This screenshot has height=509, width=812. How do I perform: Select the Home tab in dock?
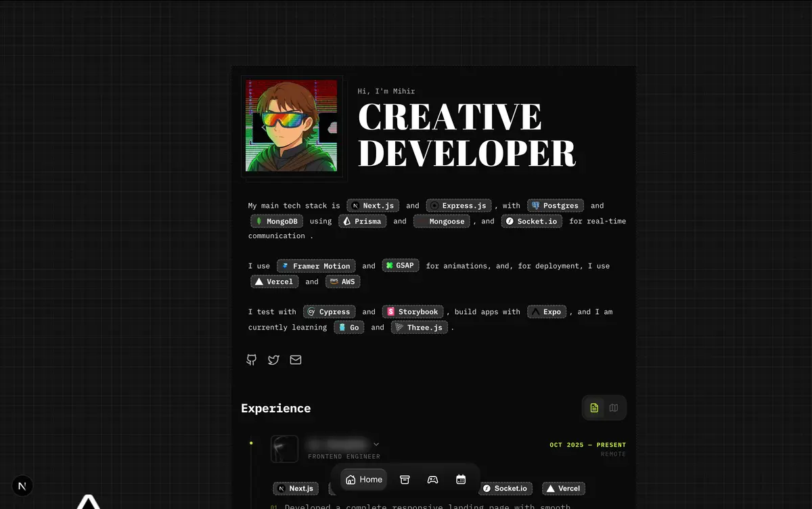coord(364,479)
